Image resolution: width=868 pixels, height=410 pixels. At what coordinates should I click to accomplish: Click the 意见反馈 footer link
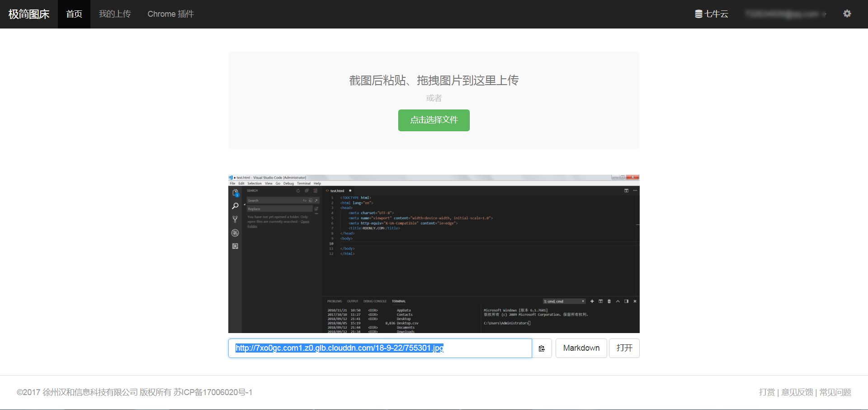pyautogui.click(x=797, y=392)
